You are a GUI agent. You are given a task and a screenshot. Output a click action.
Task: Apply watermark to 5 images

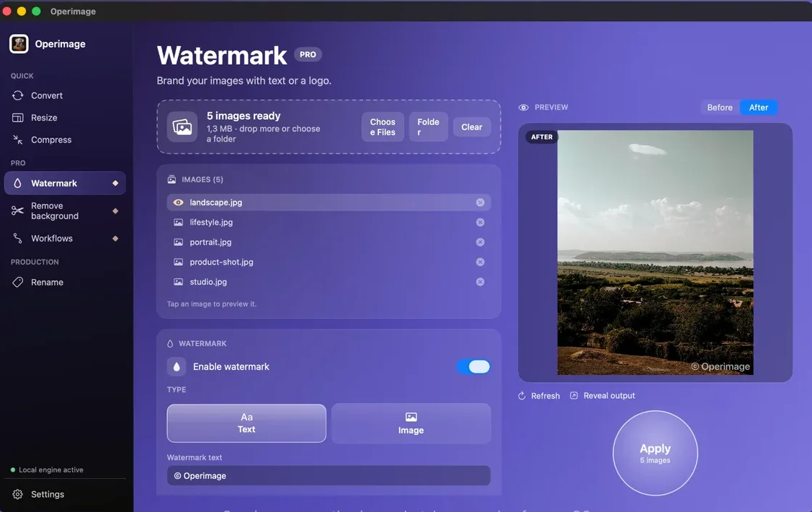click(x=655, y=454)
